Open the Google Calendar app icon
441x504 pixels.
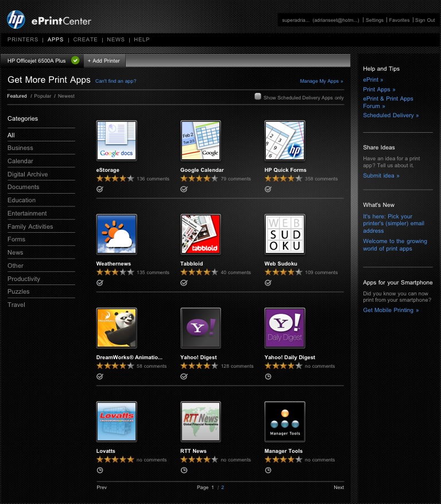[x=200, y=140]
